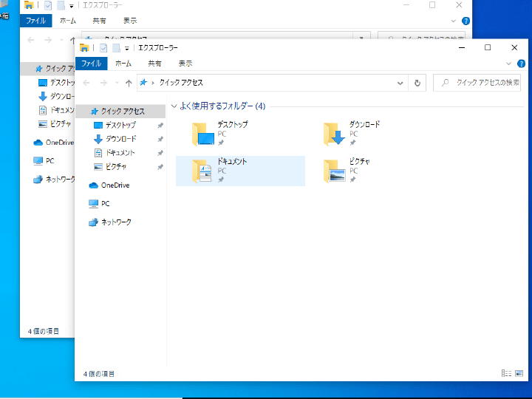Select OneDrive in the navigation pane

[115, 185]
